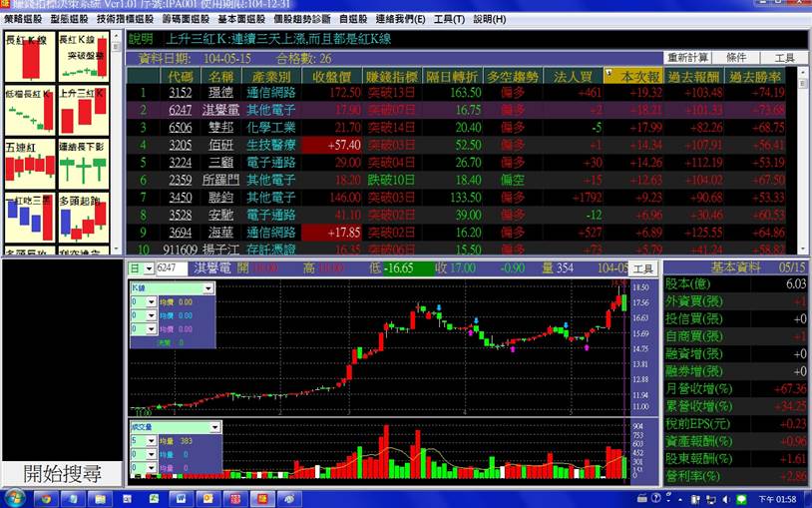Click 跌破10日 indicator in row 2359
Screen dimensions: 812x508
pyautogui.click(x=391, y=181)
